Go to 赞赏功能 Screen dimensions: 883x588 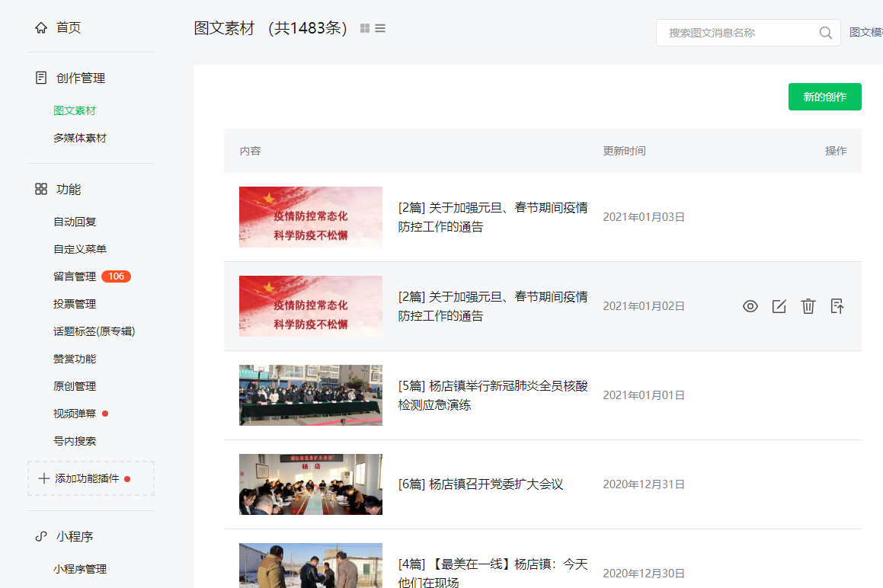click(75, 359)
